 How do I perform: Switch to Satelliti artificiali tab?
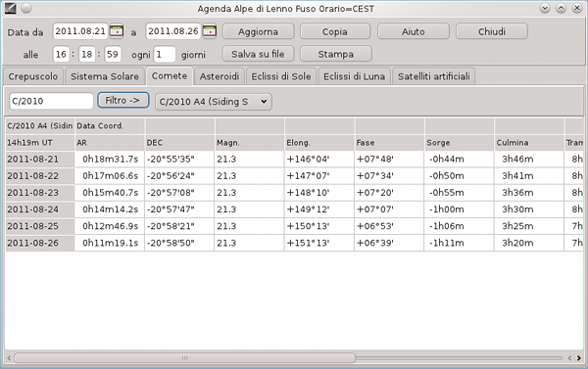[434, 76]
